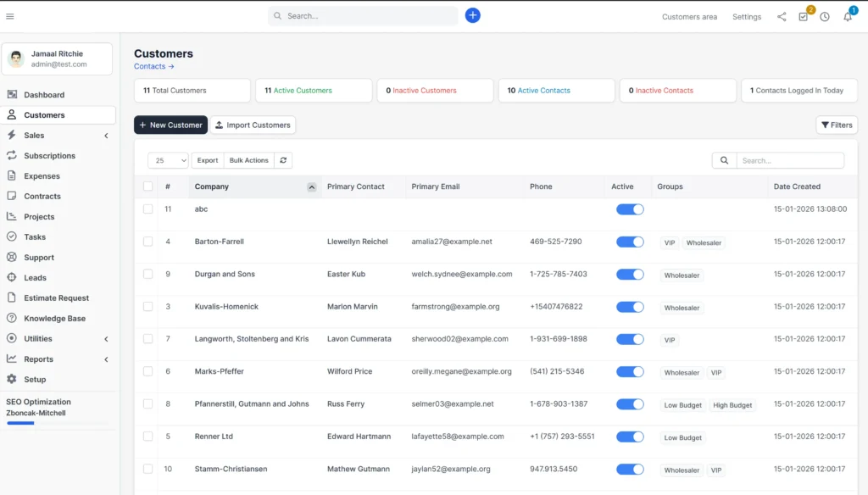868x495 pixels.
Task: Open the 25 per-page dropdown
Action: click(x=167, y=160)
